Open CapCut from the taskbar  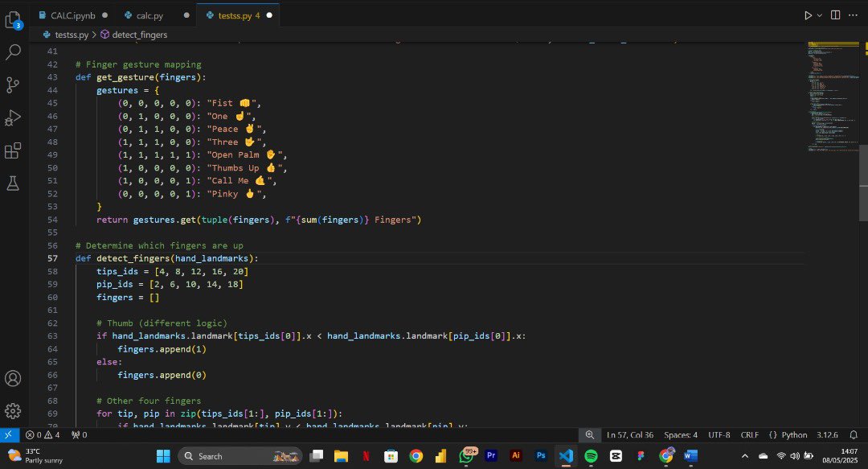click(616, 455)
